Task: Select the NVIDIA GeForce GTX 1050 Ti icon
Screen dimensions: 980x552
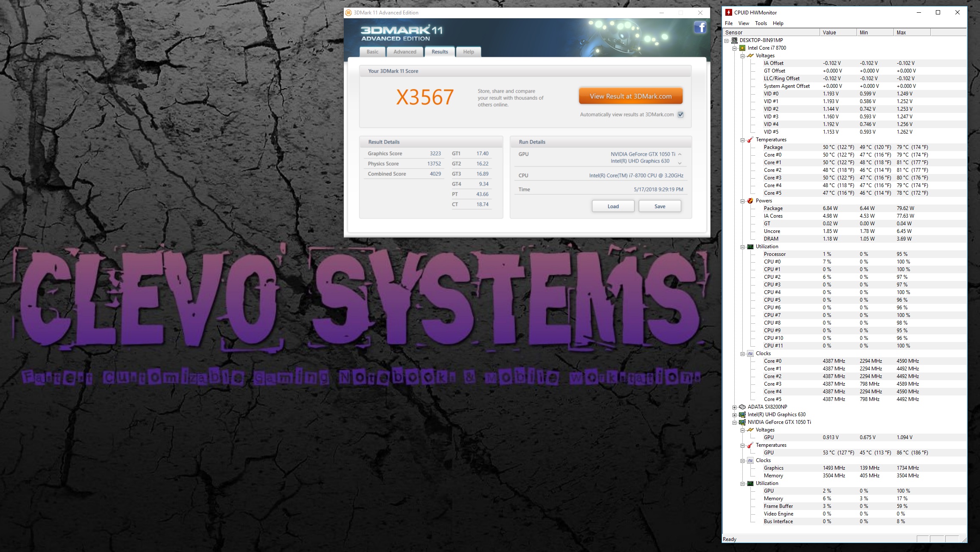Action: coord(742,422)
